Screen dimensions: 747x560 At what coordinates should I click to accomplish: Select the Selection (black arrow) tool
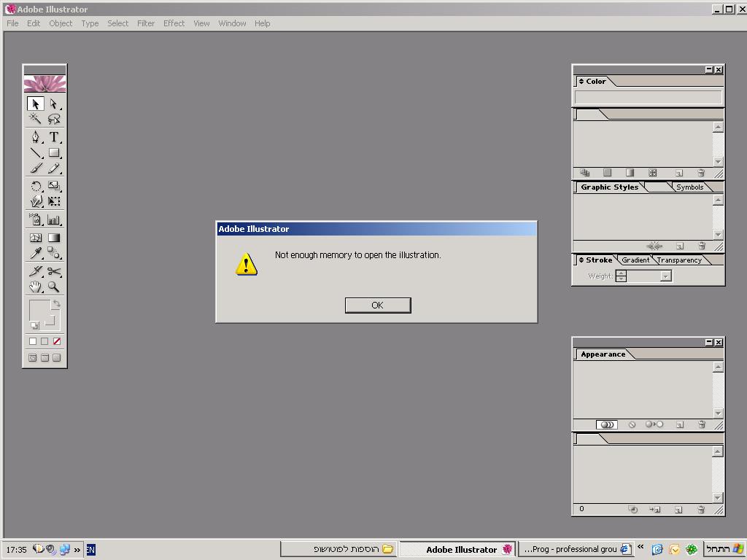tap(36, 104)
